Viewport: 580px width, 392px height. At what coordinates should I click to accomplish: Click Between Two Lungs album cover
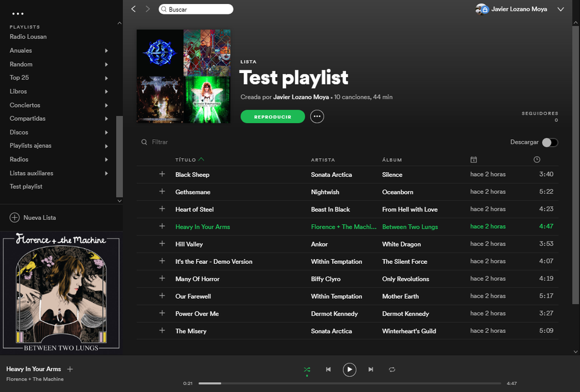pyautogui.click(x=61, y=293)
